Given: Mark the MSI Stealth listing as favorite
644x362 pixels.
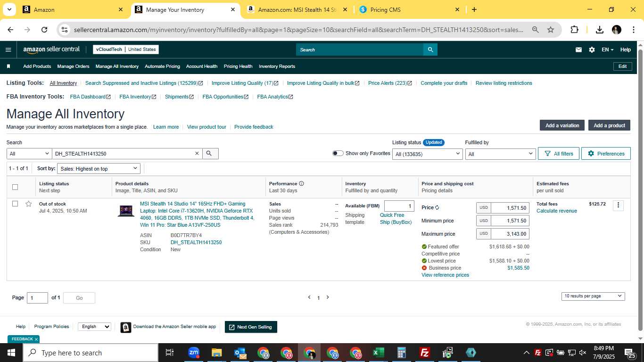Looking at the screenshot, I should [x=28, y=204].
